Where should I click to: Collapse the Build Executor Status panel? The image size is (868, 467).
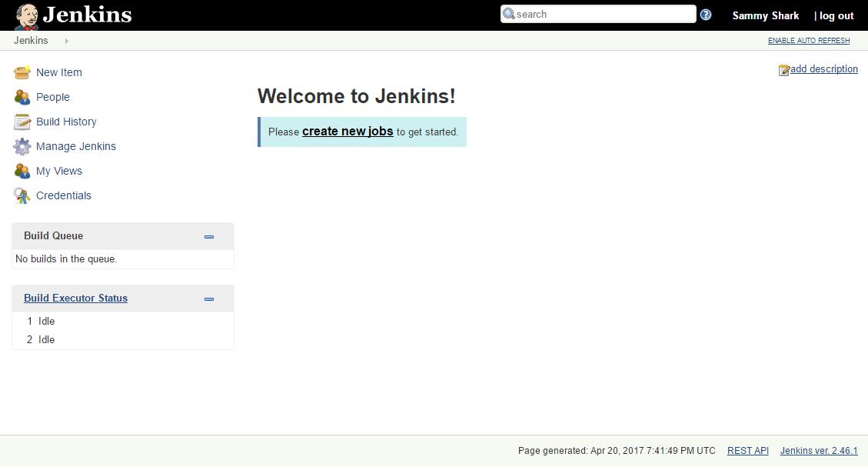pos(208,299)
